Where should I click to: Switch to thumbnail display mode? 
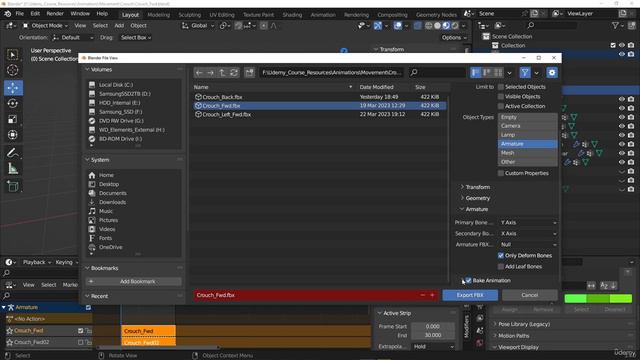(x=498, y=73)
